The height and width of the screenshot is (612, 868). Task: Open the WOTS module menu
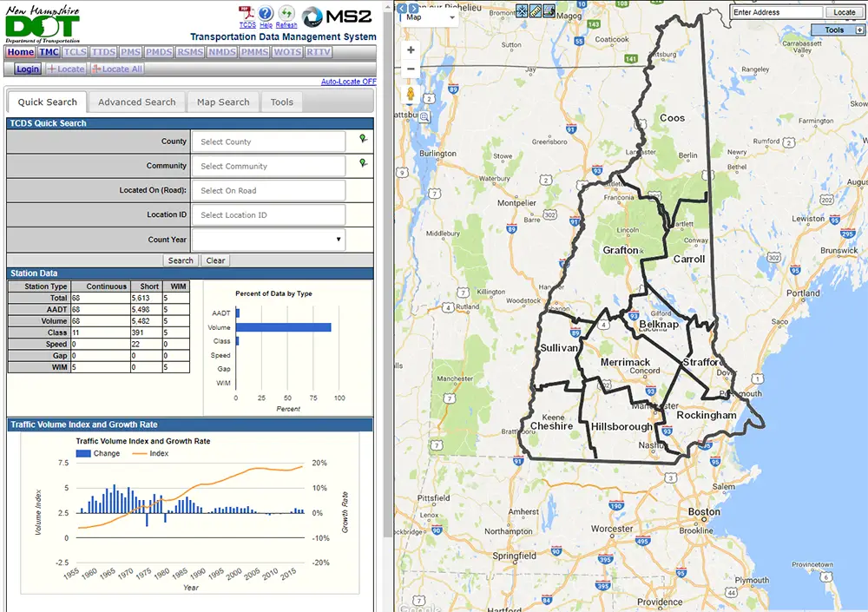pos(287,52)
